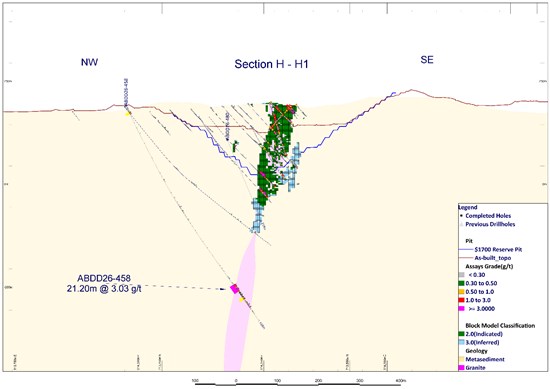Click the Completed Holes dot symbol in the legend
Screen dimensions: 550x389
pyautogui.click(x=462, y=216)
